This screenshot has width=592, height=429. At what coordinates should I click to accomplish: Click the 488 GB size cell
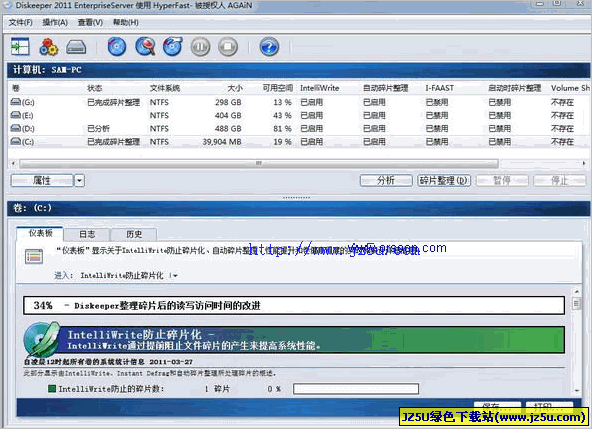tap(228, 128)
